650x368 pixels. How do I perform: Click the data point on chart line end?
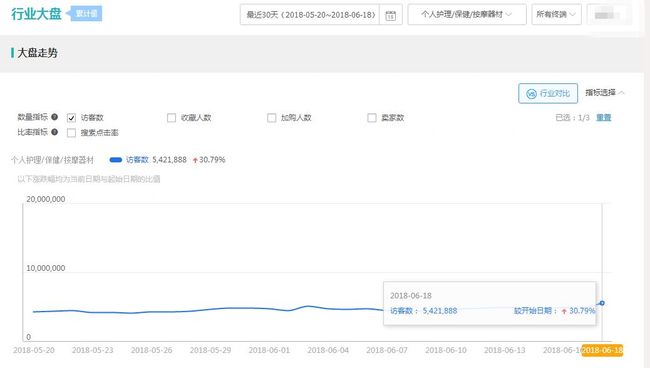[602, 303]
